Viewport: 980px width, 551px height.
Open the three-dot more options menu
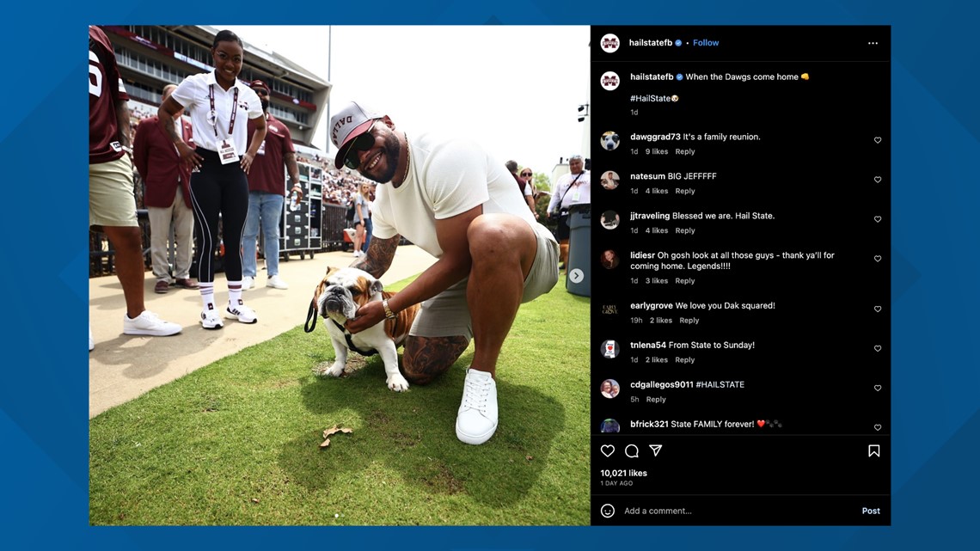(x=873, y=43)
